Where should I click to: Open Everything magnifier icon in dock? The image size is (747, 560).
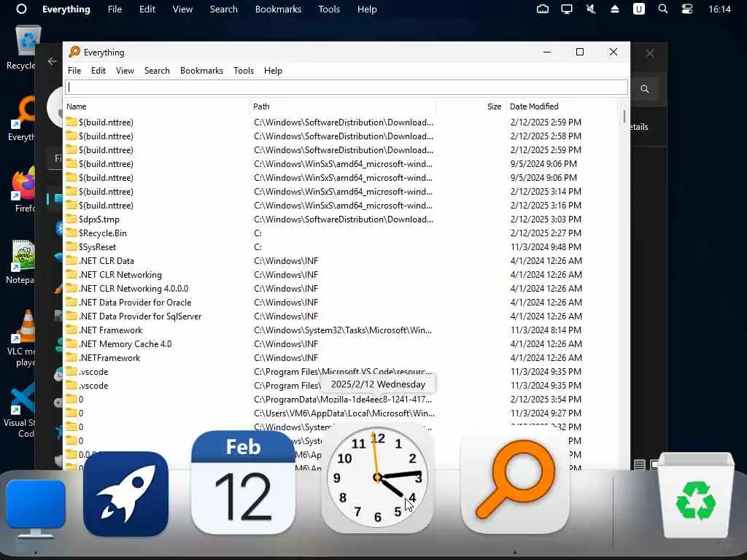[515, 480]
